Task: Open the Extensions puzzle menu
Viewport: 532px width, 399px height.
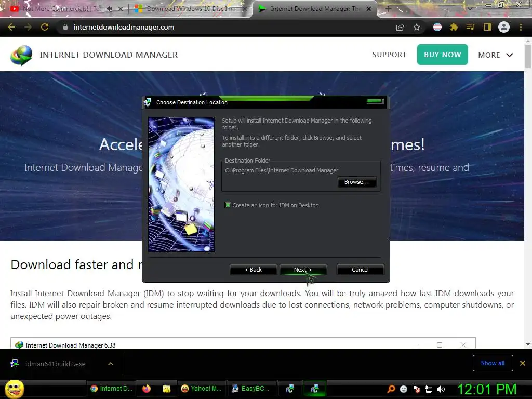Action: 454,27
